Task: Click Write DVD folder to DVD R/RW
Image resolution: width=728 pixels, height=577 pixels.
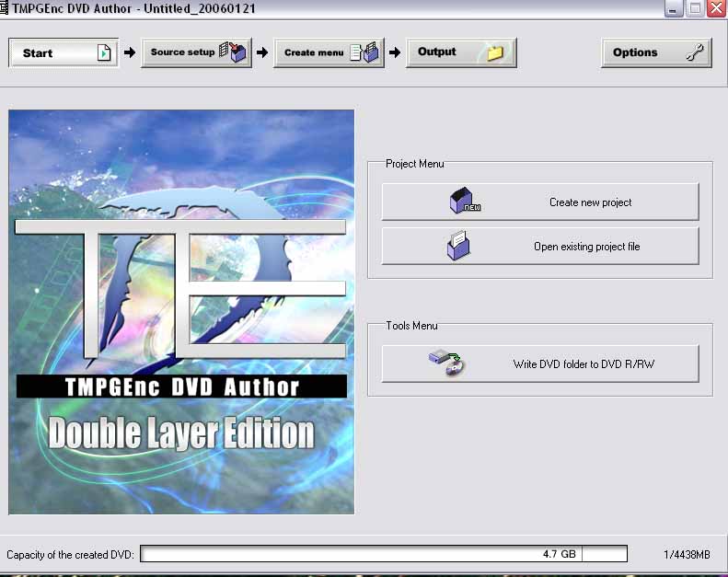Action: [x=540, y=364]
